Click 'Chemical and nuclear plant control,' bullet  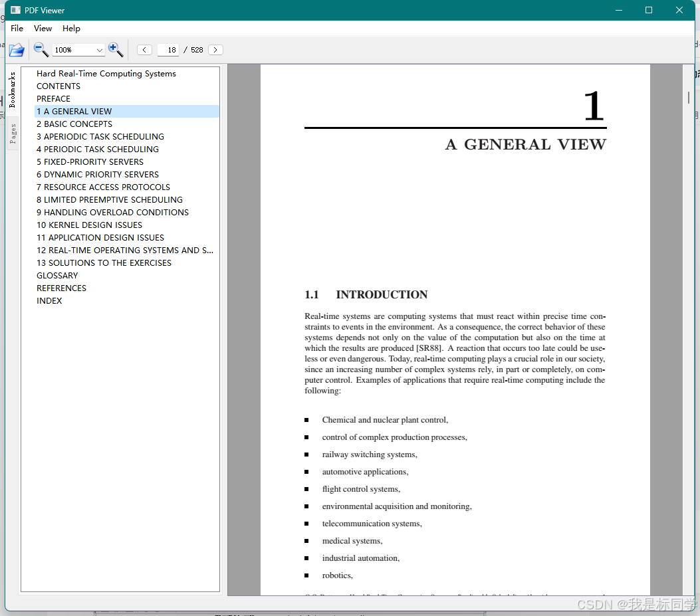(385, 420)
